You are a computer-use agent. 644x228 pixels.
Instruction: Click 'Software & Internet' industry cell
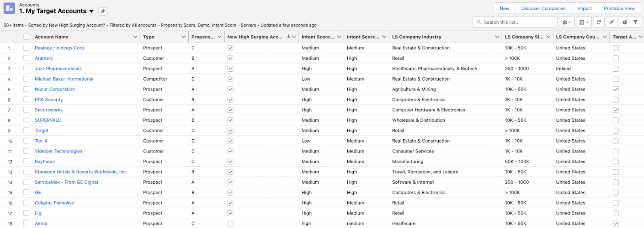pos(413,182)
